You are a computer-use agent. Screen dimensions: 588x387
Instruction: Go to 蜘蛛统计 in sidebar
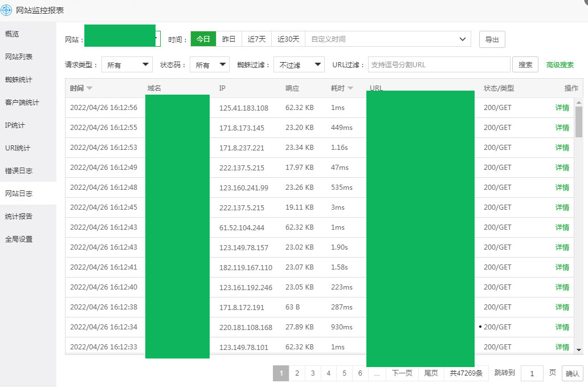(19, 79)
